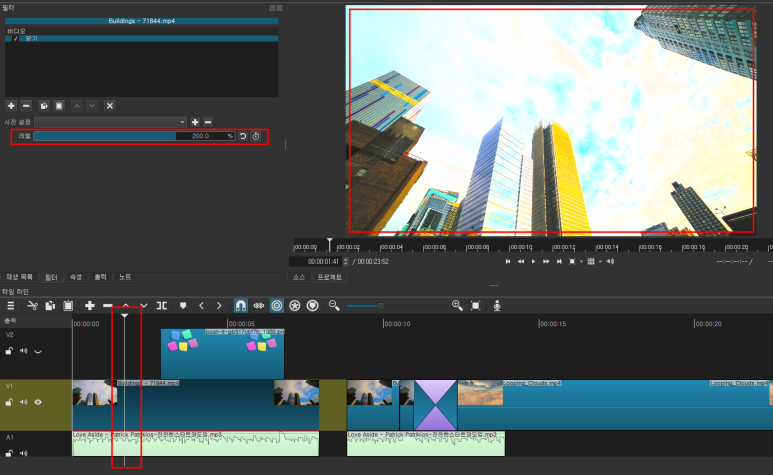Copy filters in the filter panel
The width and height of the screenshot is (773, 475).
pos(44,105)
